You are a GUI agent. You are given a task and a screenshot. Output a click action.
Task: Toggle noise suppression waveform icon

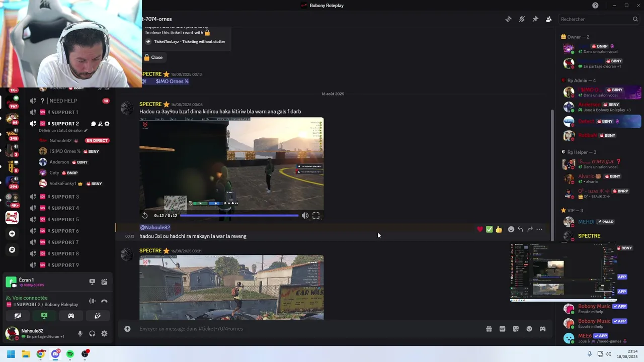pos(92,301)
